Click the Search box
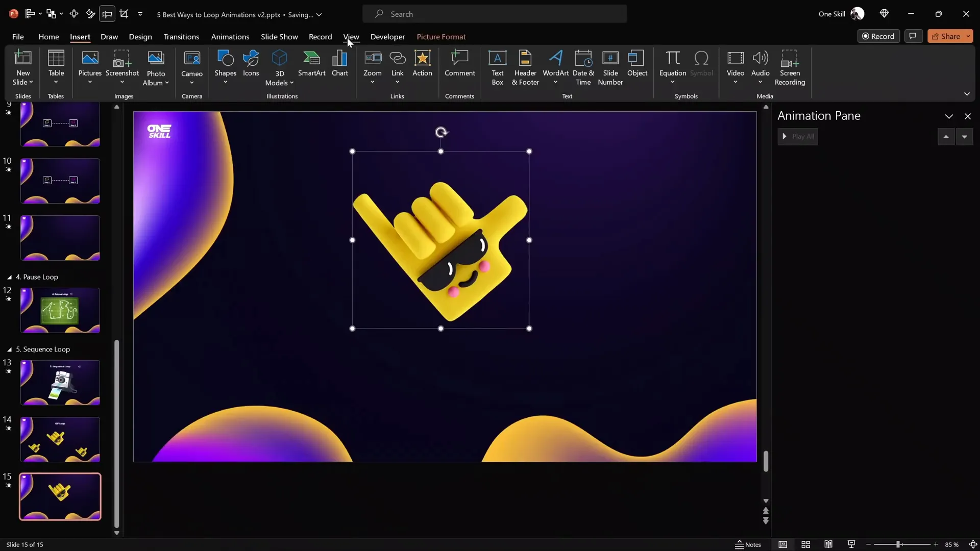Image resolution: width=980 pixels, height=551 pixels. pos(495,14)
